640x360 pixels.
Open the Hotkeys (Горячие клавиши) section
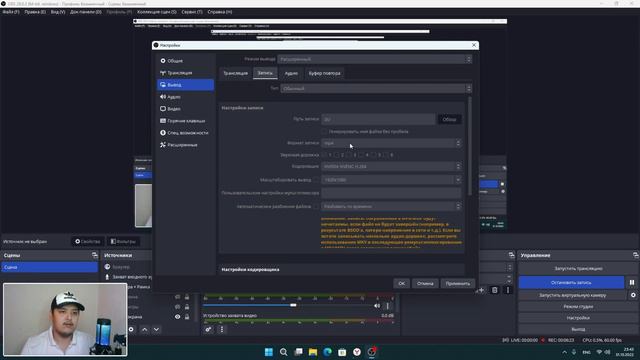tap(185, 121)
